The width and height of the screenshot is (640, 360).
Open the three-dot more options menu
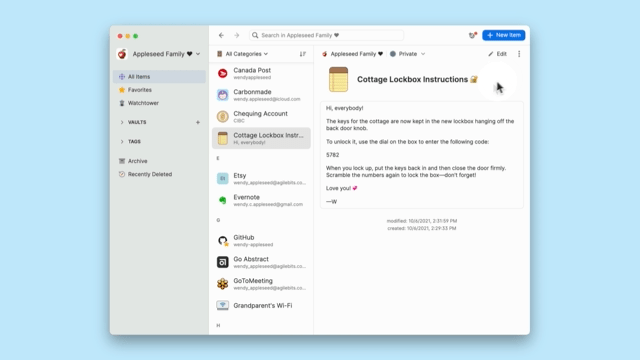point(519,54)
